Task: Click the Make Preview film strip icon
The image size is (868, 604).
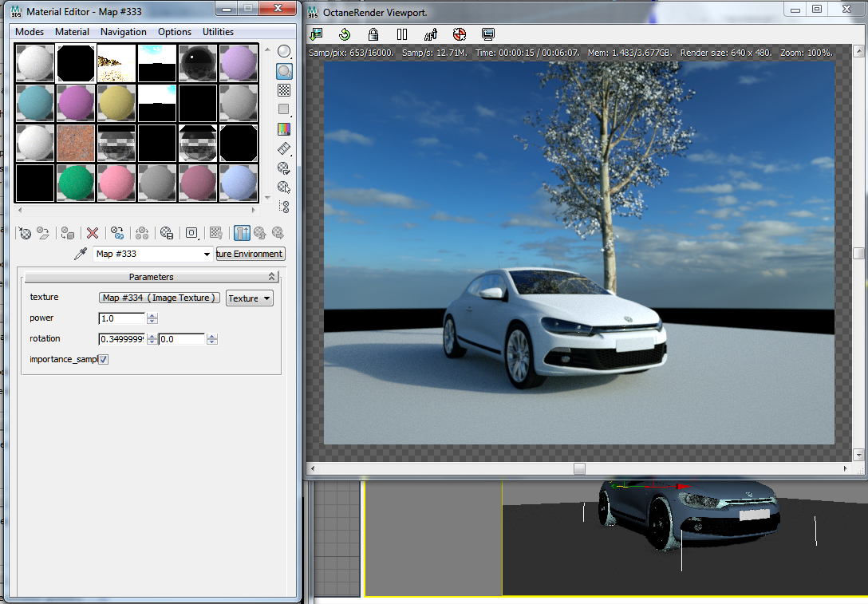Action: pos(283,148)
